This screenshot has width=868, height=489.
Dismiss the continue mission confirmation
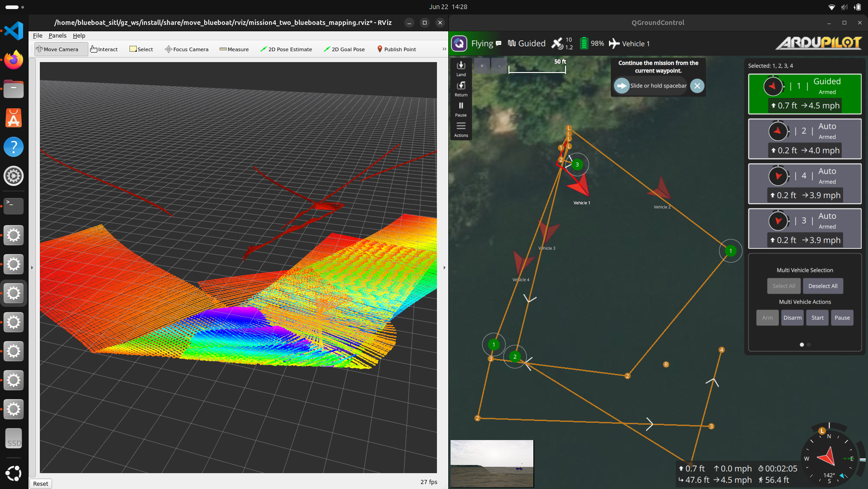tap(697, 86)
